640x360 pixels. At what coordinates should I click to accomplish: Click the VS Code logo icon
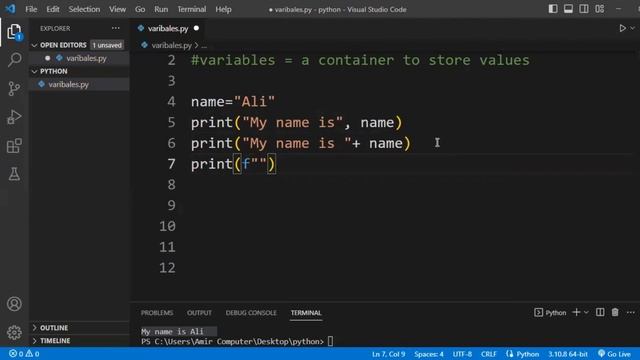coord(10,9)
